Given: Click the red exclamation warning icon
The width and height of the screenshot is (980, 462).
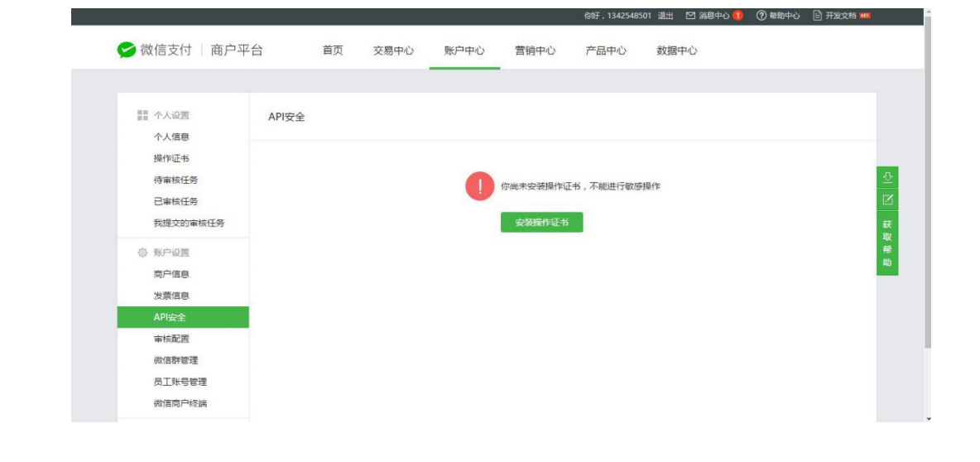Looking at the screenshot, I should pos(479,186).
